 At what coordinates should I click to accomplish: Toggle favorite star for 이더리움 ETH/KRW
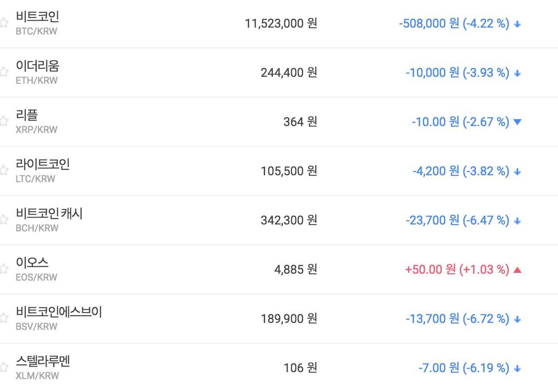tap(3, 72)
